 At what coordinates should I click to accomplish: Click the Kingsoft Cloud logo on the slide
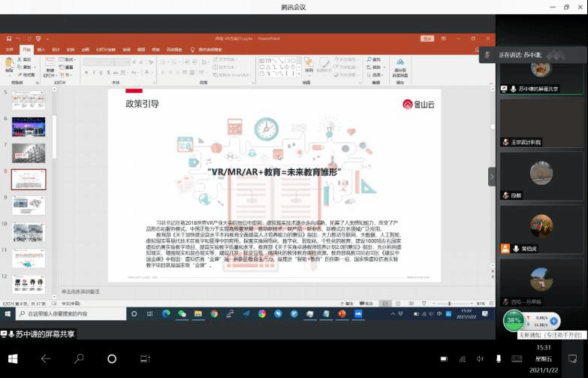point(418,105)
